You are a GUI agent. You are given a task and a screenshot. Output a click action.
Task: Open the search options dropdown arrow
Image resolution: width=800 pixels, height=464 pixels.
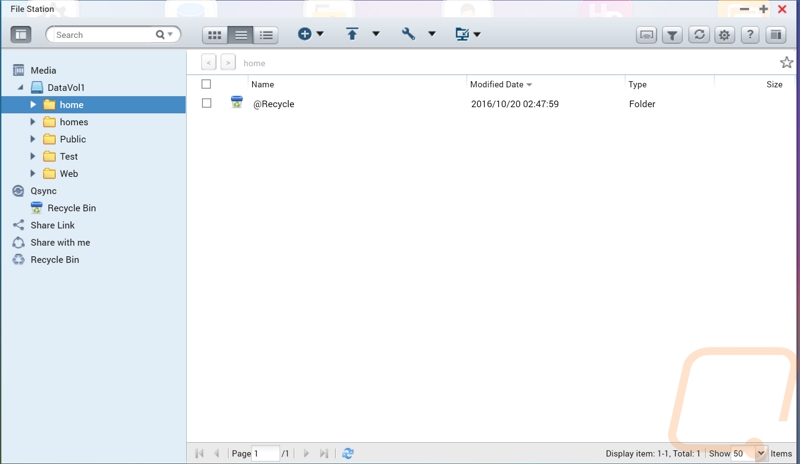pyautogui.click(x=170, y=35)
